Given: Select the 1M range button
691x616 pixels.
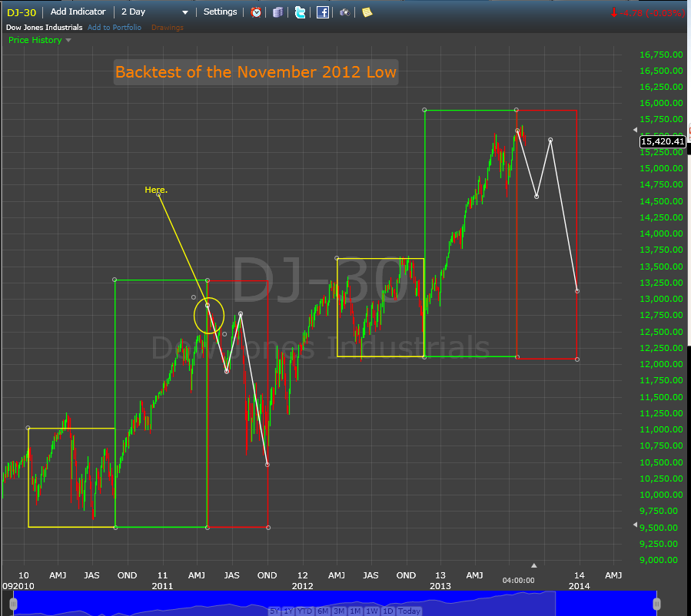Looking at the screenshot, I should point(355,611).
